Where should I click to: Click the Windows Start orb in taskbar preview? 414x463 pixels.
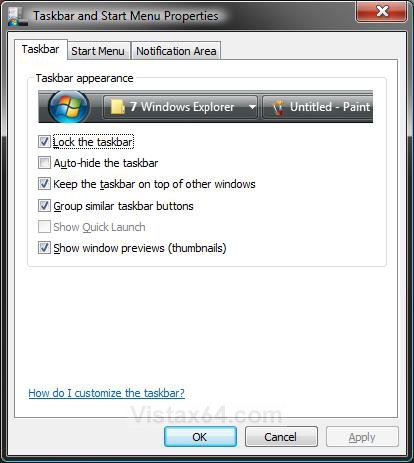tap(69, 107)
